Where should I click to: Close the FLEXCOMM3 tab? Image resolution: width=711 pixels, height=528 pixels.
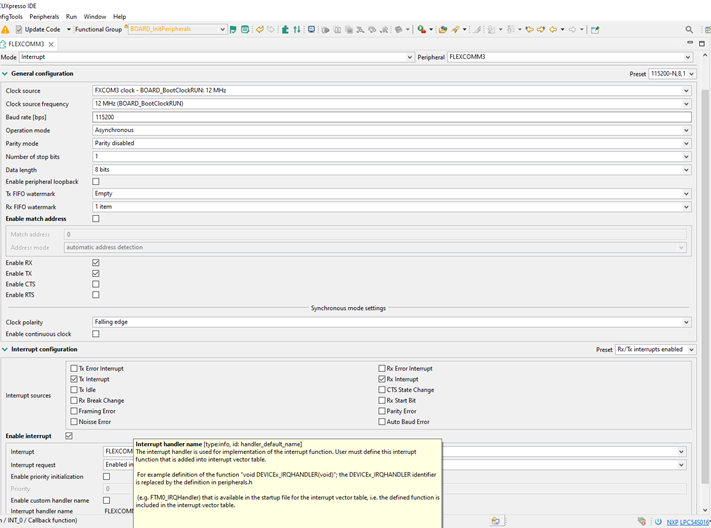pyautogui.click(x=51, y=44)
